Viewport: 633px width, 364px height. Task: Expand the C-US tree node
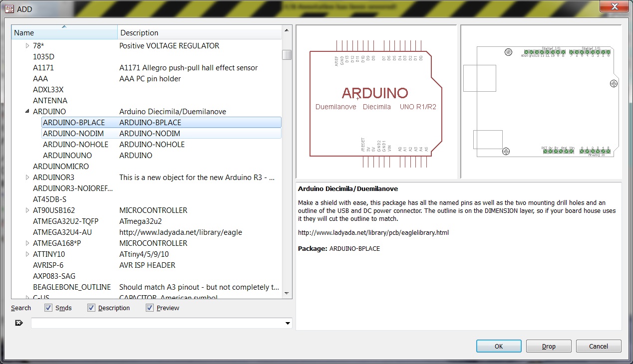click(27, 298)
